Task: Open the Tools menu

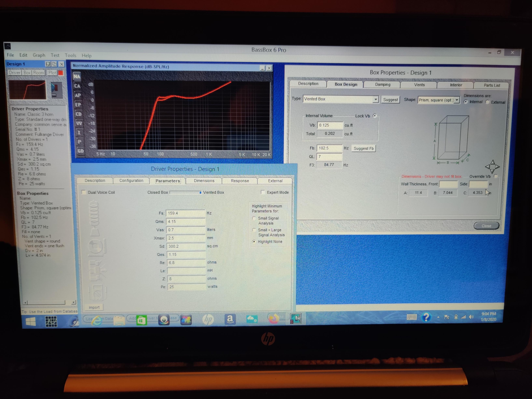Action: 70,55
